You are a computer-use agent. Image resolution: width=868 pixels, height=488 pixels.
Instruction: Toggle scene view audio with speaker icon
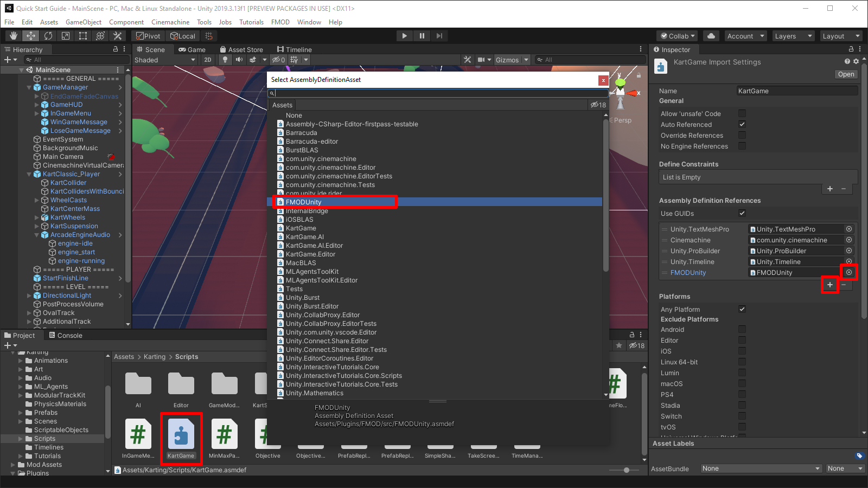[x=239, y=60]
